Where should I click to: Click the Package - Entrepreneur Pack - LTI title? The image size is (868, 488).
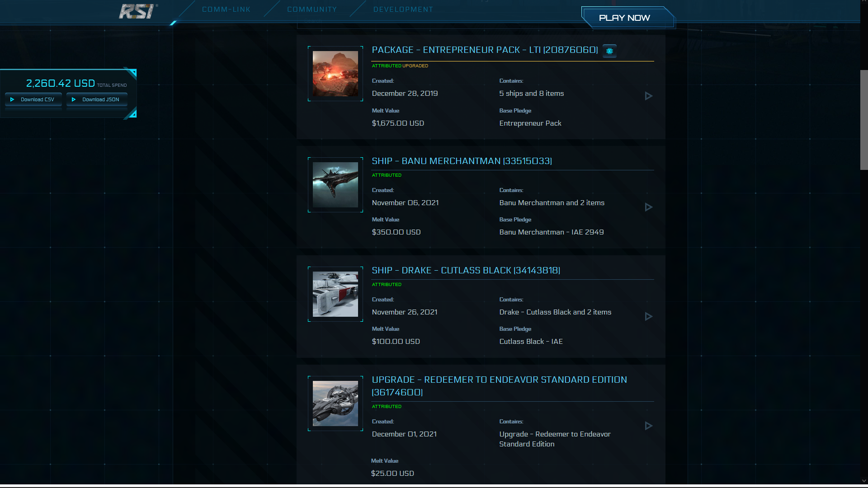pos(485,50)
